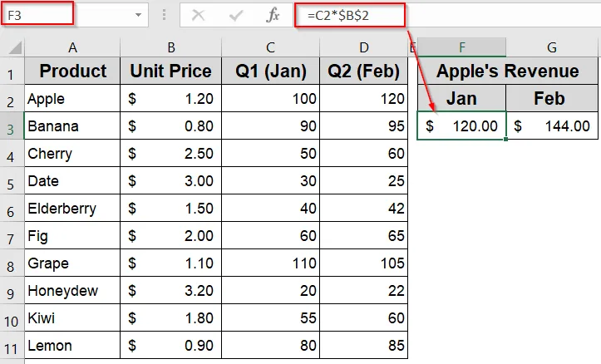Image resolution: width=601 pixels, height=364 pixels.
Task: Click the Honeydew cell
Action: (72, 290)
